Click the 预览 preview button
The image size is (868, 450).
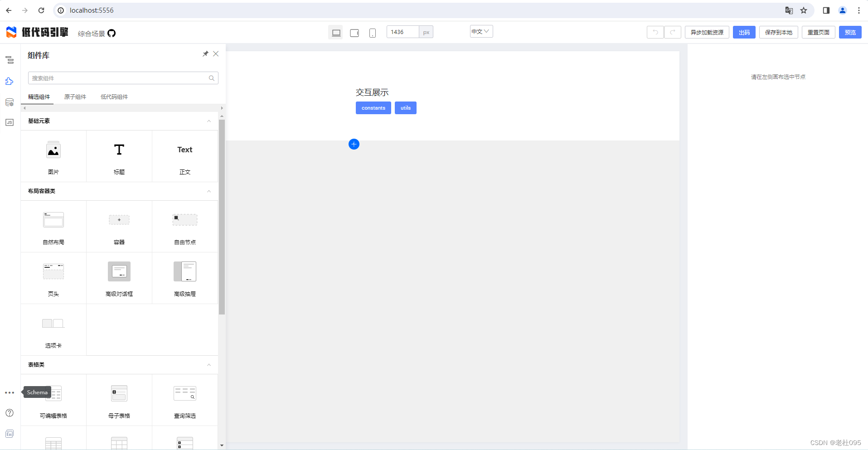click(x=850, y=32)
